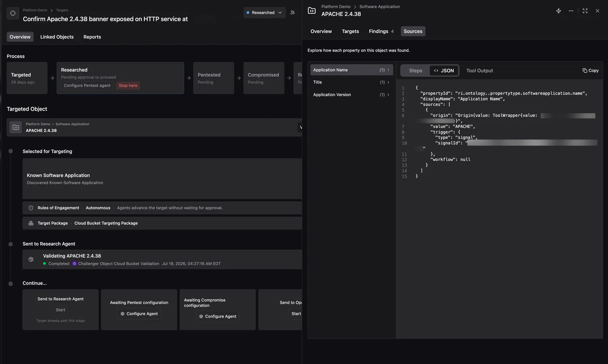Click Start under Send to Research Agent

(x=60, y=310)
